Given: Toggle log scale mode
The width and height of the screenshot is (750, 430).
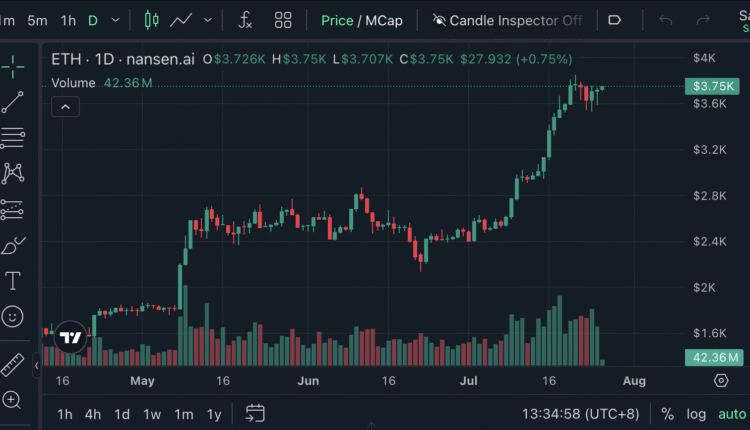Looking at the screenshot, I should [x=696, y=414].
